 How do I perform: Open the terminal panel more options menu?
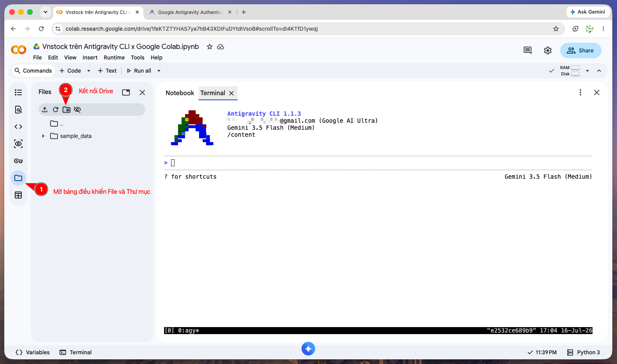580,92
